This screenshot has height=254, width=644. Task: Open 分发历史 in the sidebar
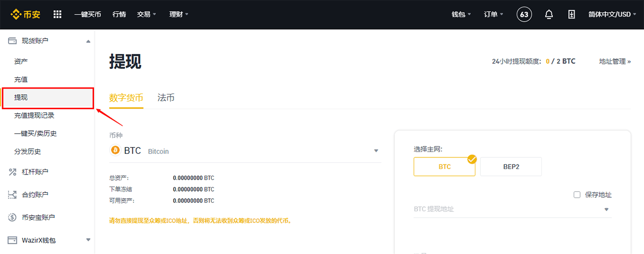(28, 152)
